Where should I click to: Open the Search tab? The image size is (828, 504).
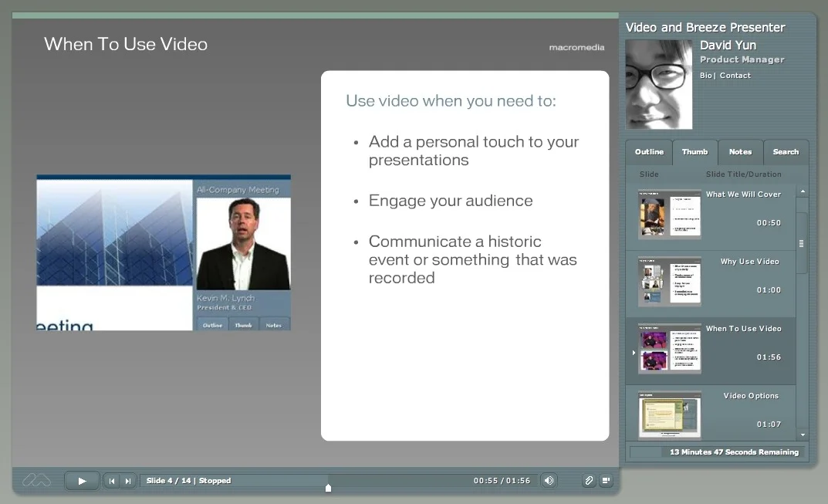pyautogui.click(x=786, y=152)
